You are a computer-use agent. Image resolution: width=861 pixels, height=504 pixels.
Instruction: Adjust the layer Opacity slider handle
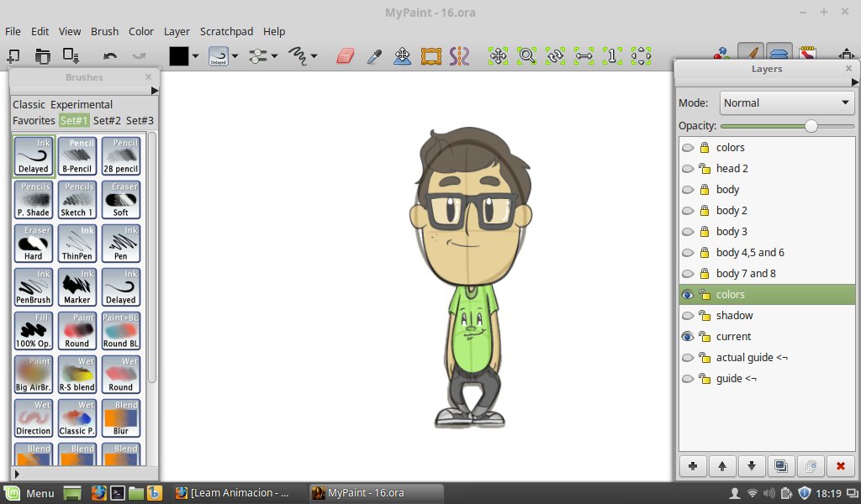811,126
